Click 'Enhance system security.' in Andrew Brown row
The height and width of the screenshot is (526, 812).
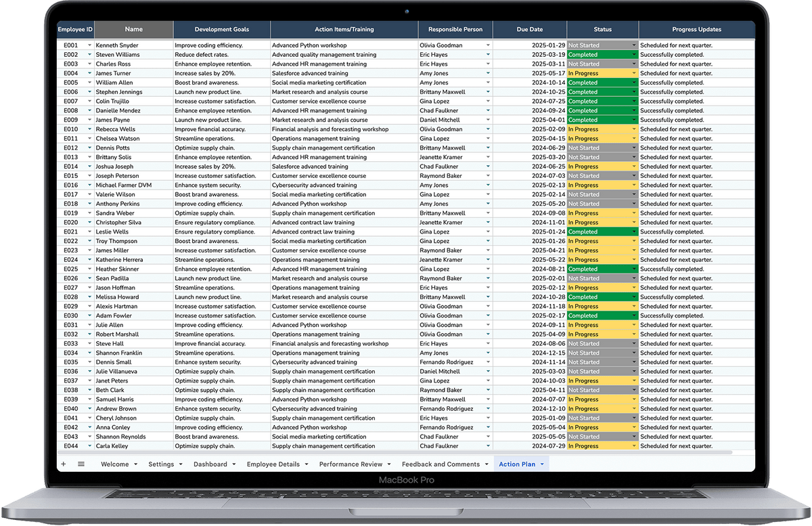coord(222,409)
